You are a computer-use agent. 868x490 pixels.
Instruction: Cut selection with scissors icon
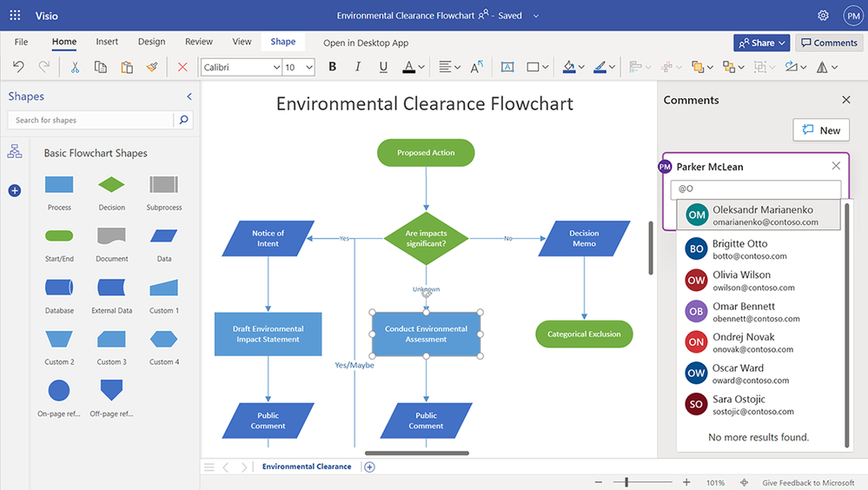(x=75, y=67)
